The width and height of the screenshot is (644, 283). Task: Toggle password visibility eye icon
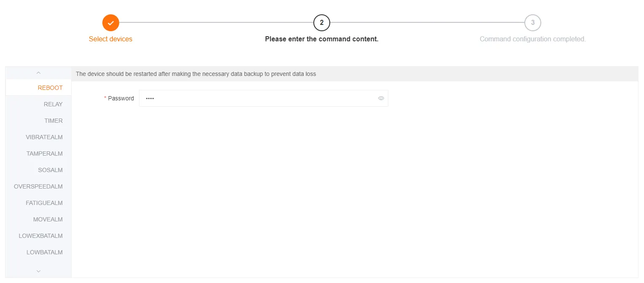tap(381, 98)
